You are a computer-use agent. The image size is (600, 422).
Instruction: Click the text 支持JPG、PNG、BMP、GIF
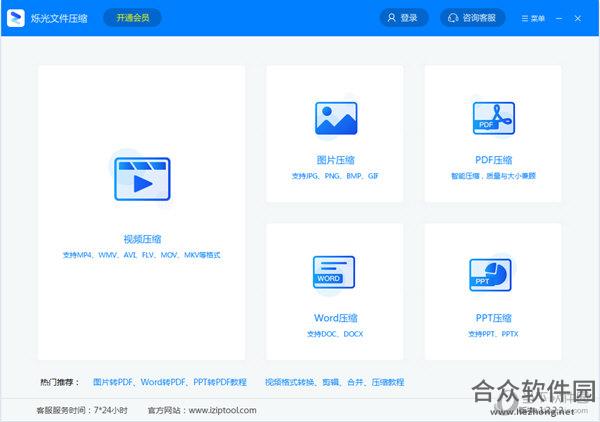pos(335,176)
